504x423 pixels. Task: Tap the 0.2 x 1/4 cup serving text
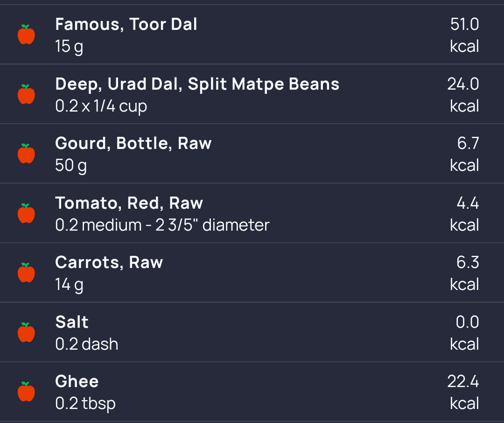click(101, 106)
